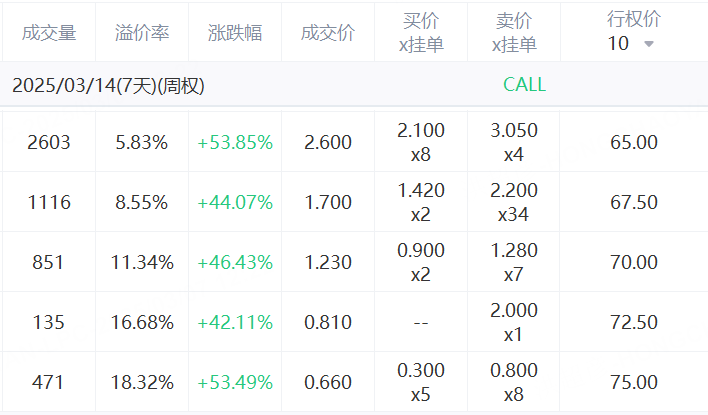This screenshot has height=415, width=708.
Task: Select the 65.00 strike price row
Action: click(x=354, y=142)
